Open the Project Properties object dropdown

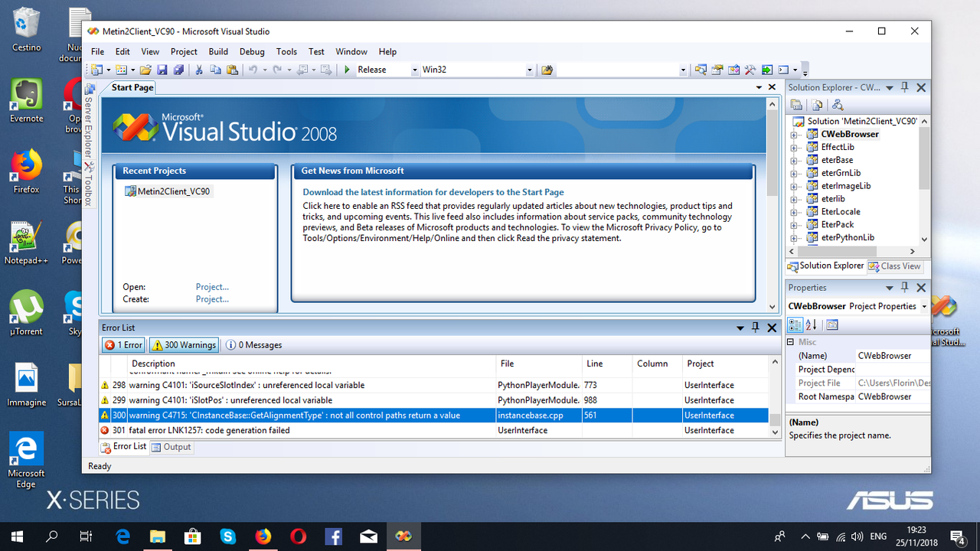click(924, 306)
